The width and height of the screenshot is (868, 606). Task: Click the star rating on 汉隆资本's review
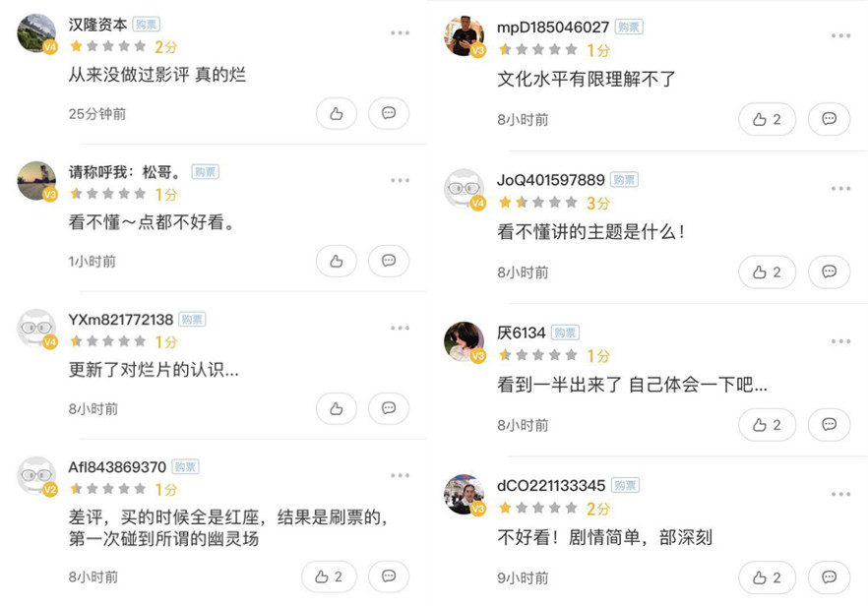107,46
